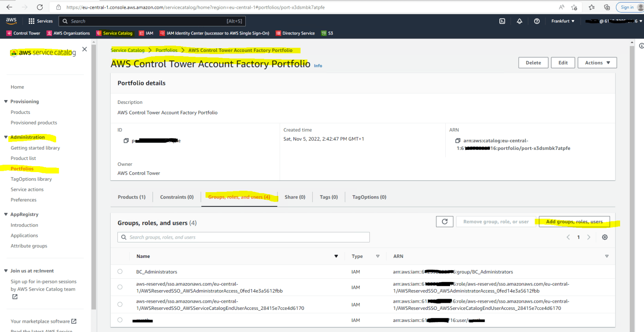Select the AWSAdministratorAccess role row
The height and width of the screenshot is (332, 644).
pyautogui.click(x=120, y=287)
